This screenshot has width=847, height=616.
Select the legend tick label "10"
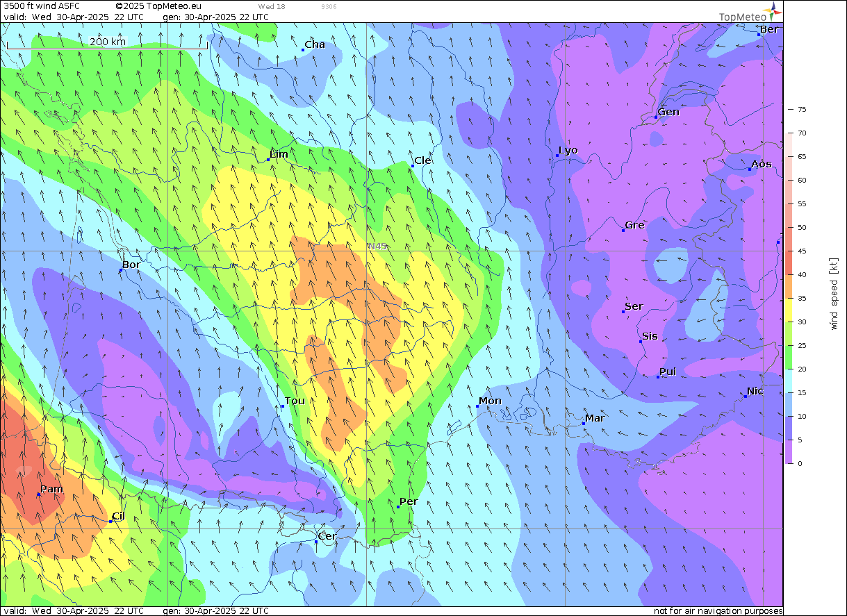point(802,416)
